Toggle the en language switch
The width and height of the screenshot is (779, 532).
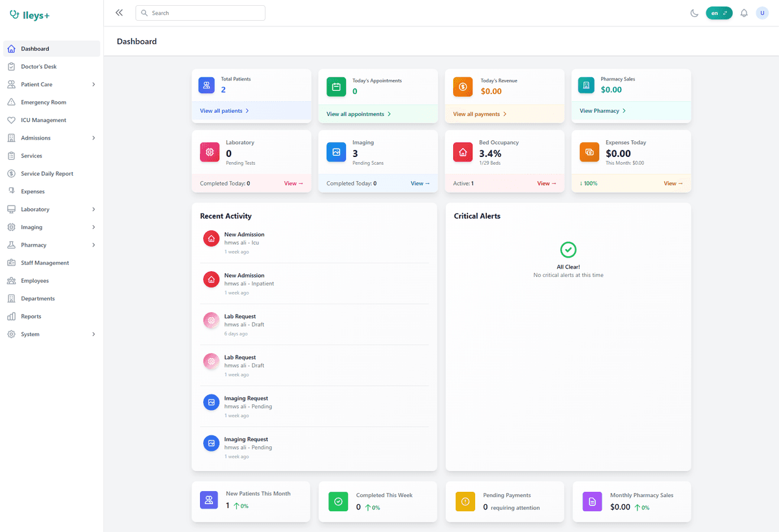coord(719,13)
